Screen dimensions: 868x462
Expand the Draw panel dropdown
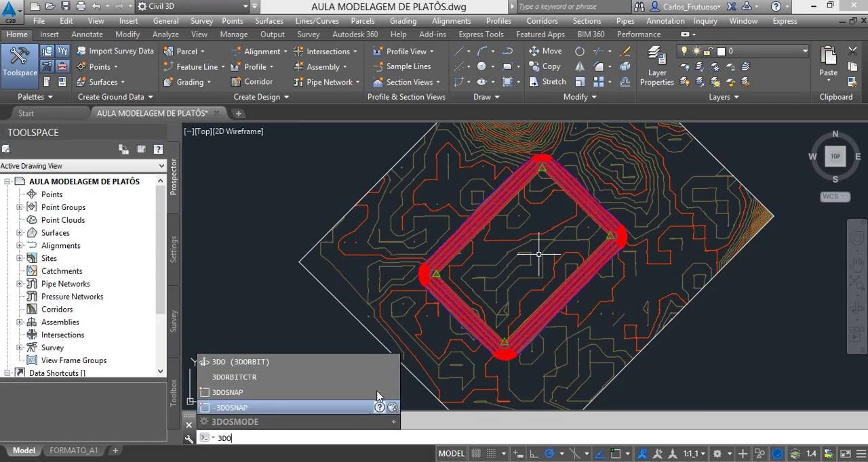[486, 97]
